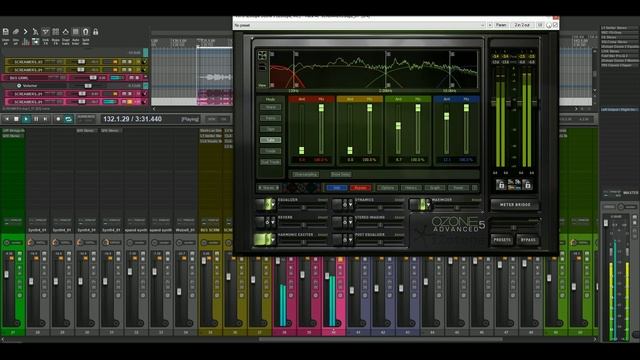
Task: Go to project start in transport
Action: (x=7, y=119)
